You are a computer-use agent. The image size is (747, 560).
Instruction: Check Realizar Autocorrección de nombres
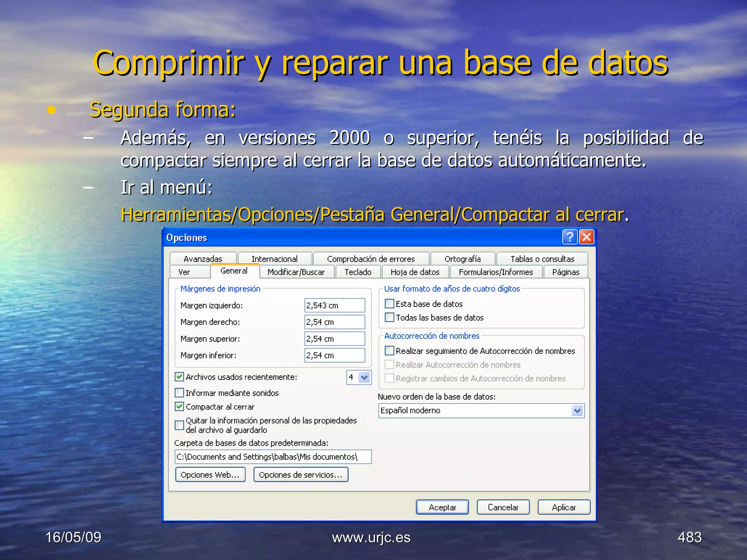pyautogui.click(x=390, y=365)
